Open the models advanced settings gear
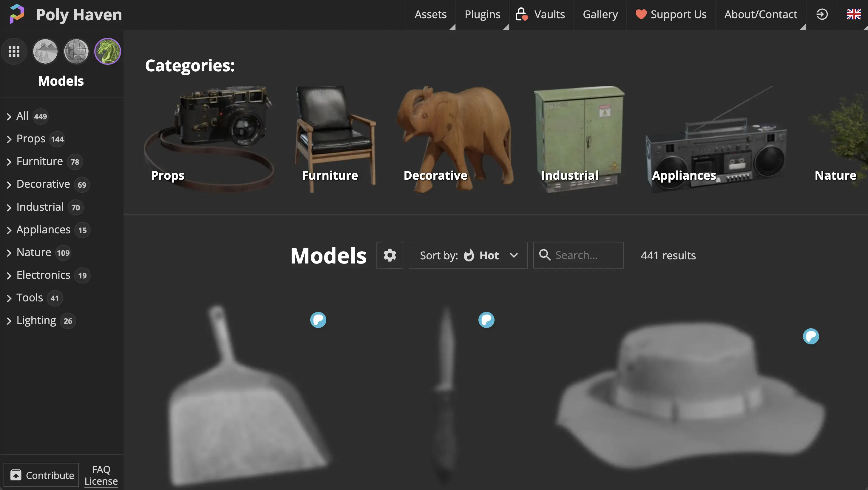This screenshot has height=490, width=868. pyautogui.click(x=390, y=255)
